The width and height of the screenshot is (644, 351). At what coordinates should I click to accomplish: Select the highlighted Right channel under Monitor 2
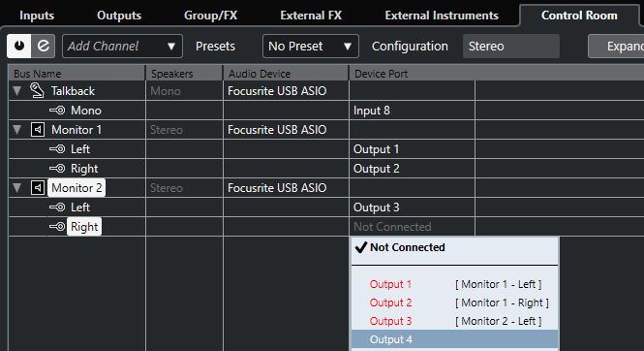[x=84, y=227]
